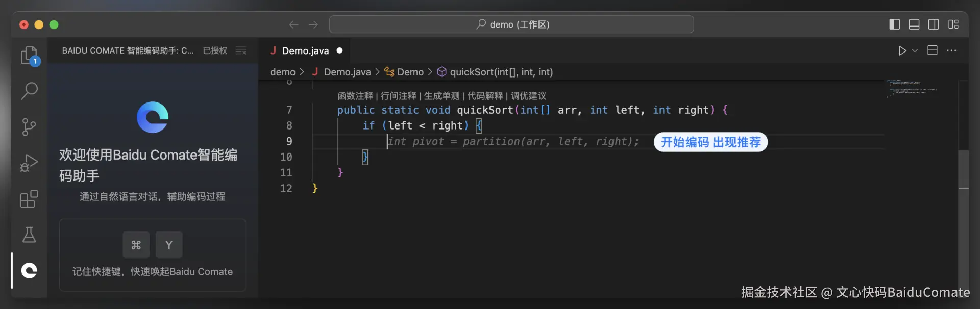Run the Java file with play button

point(902,50)
